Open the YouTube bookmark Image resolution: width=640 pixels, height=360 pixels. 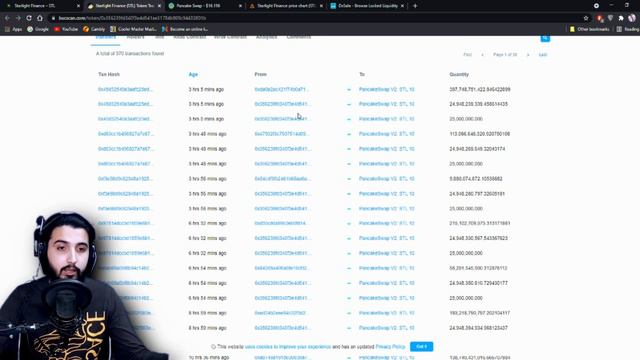pyautogui.click(x=66, y=29)
